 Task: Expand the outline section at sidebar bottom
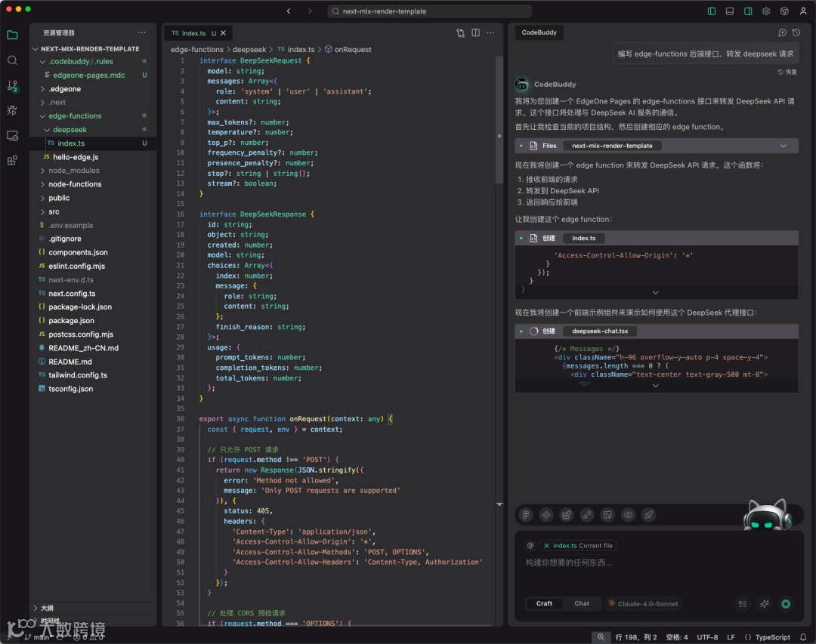point(93,608)
